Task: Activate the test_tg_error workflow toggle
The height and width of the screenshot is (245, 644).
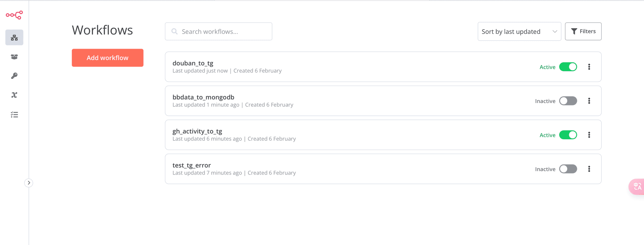Action: (568, 169)
